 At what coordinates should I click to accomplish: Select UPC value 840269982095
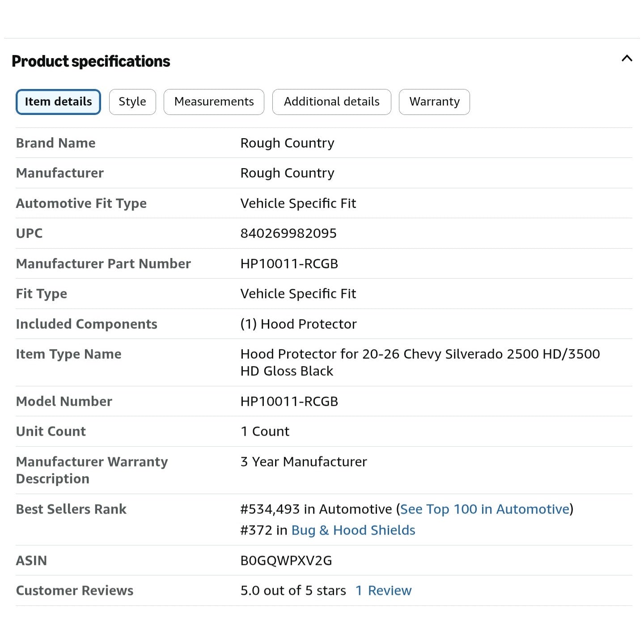tap(288, 233)
